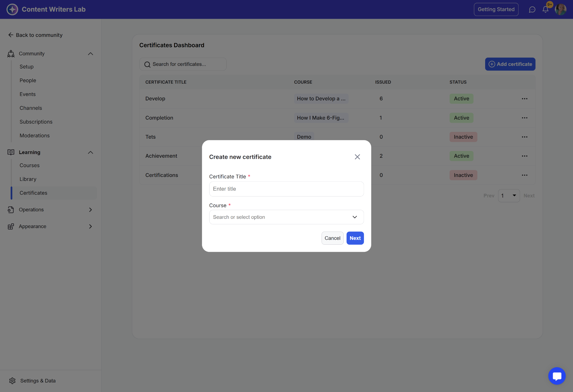The height and width of the screenshot is (392, 573).
Task: Click the Certificate Title input field
Action: click(x=286, y=189)
